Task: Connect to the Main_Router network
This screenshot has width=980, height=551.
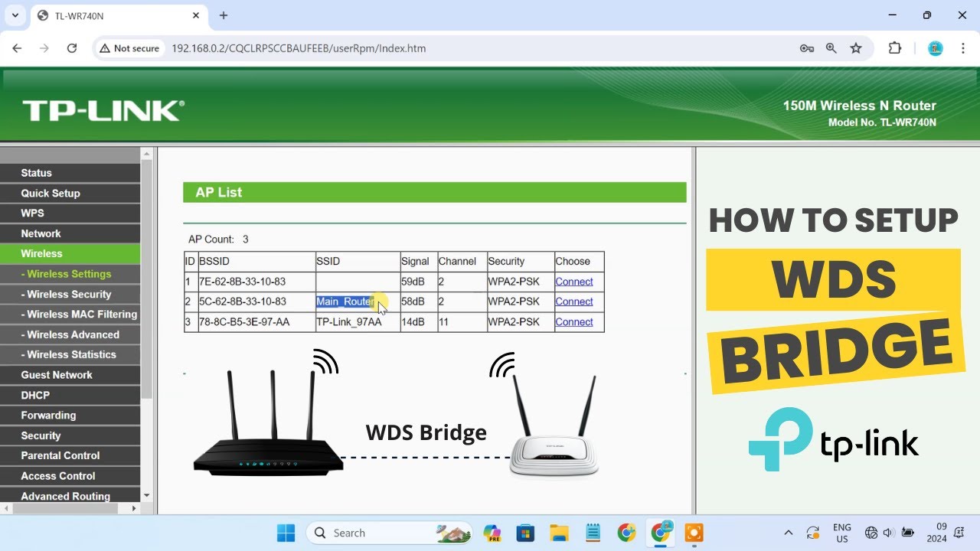Action: pos(574,302)
